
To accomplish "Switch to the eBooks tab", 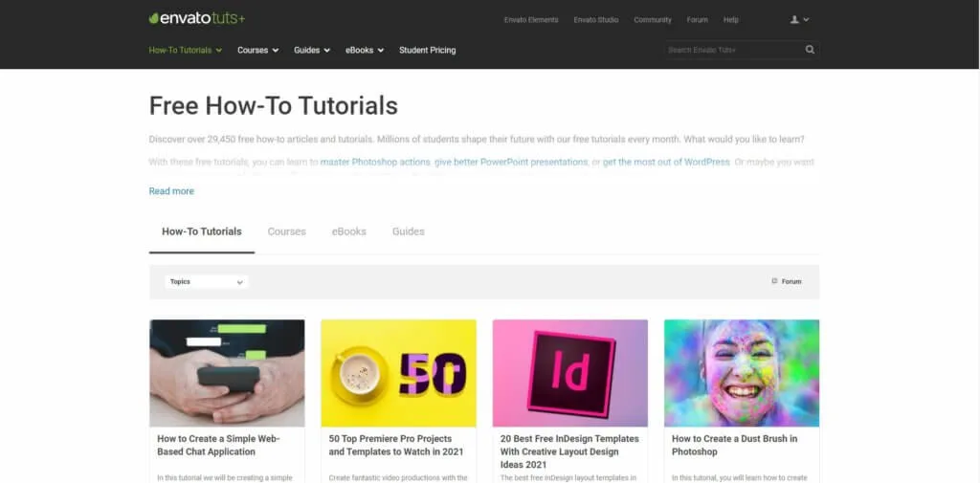I will tap(348, 231).
